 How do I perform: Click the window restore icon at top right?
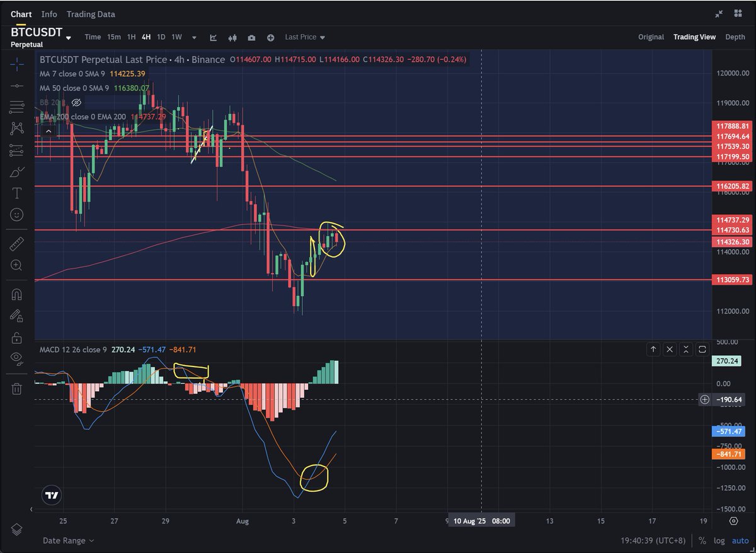[x=738, y=14]
